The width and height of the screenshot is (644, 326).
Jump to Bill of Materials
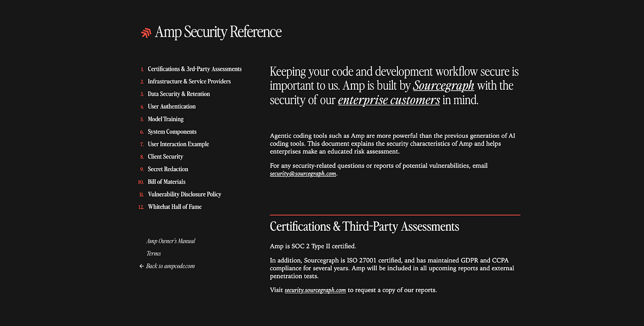coord(167,182)
